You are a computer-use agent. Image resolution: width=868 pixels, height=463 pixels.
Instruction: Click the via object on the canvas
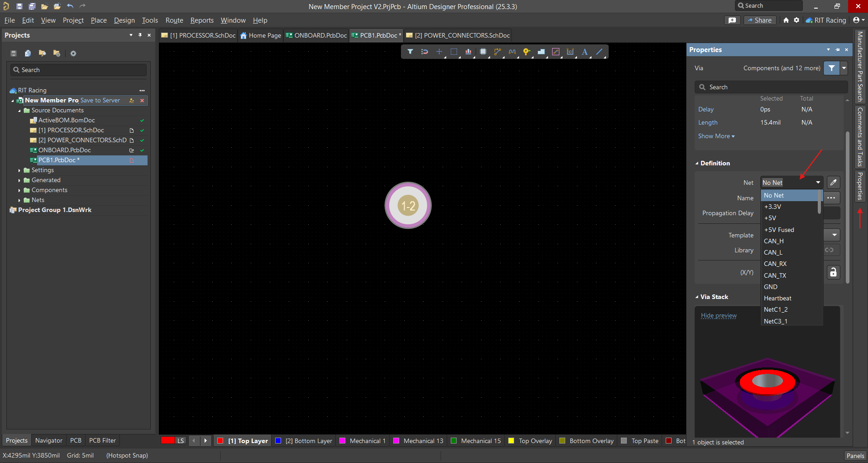[408, 206]
